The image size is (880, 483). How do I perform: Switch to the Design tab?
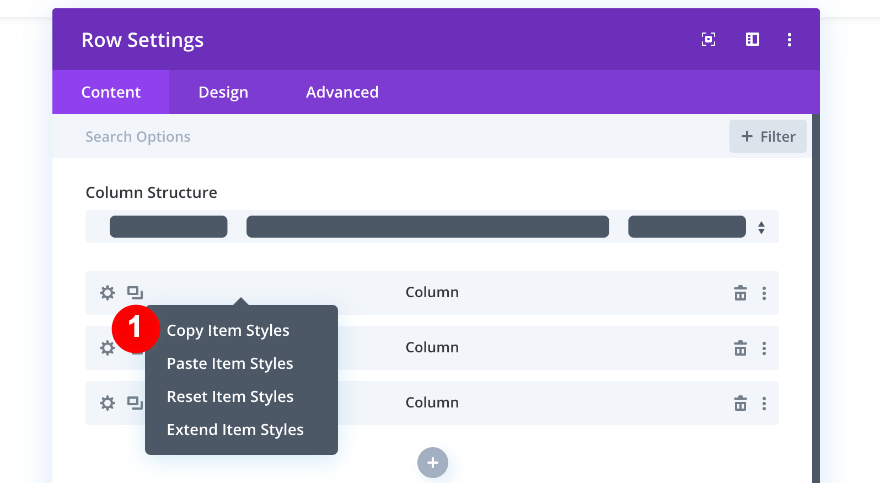click(223, 92)
